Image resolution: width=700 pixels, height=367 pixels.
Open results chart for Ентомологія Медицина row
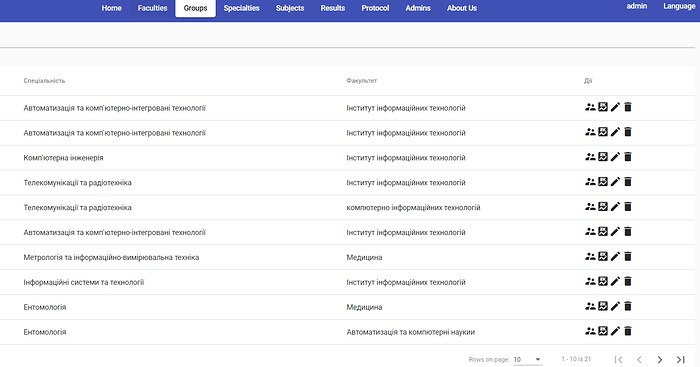[x=603, y=307]
